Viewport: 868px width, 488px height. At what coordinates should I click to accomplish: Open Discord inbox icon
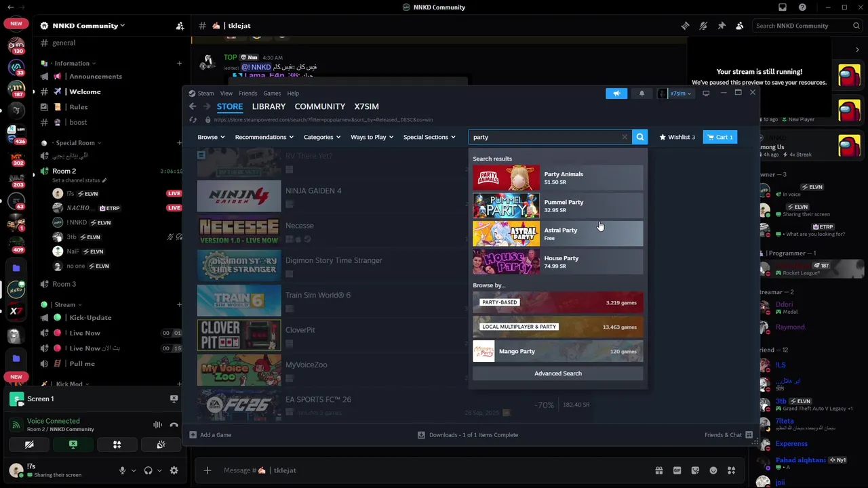click(783, 7)
